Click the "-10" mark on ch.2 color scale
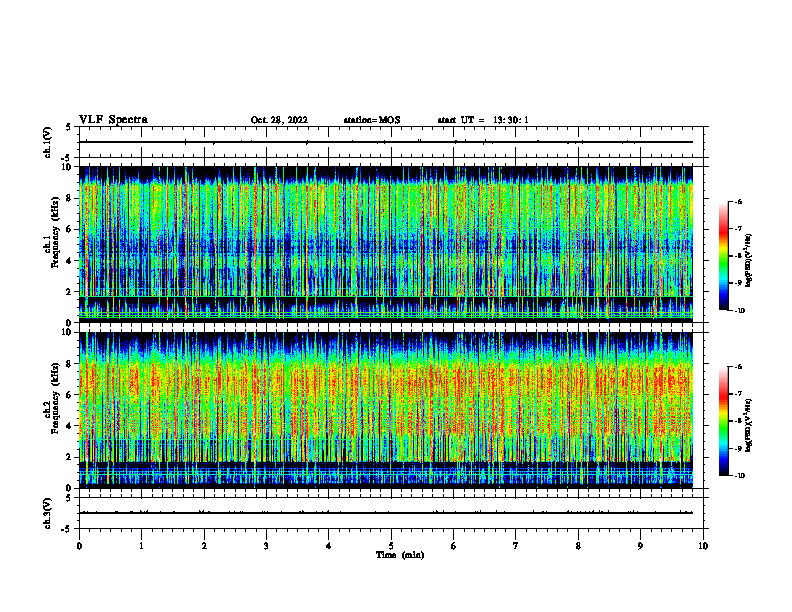The image size is (792, 612). point(740,476)
